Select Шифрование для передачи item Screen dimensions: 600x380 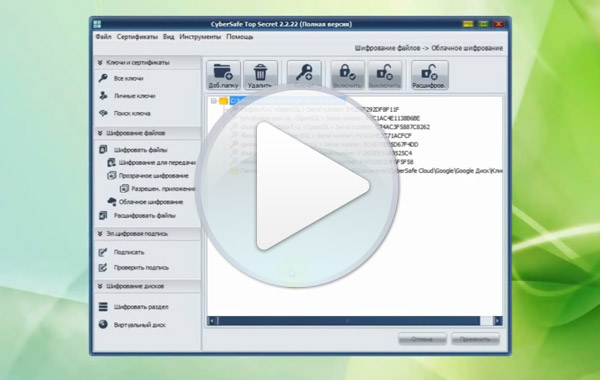point(152,163)
